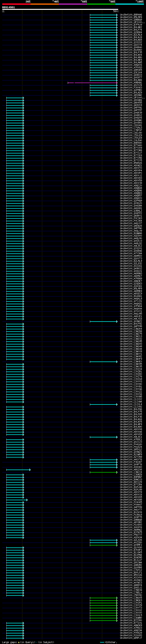Screen dimensions: 146x644
Task: Click the UniRef100_A8G2X6 hit label
Action: click(131, 470)
